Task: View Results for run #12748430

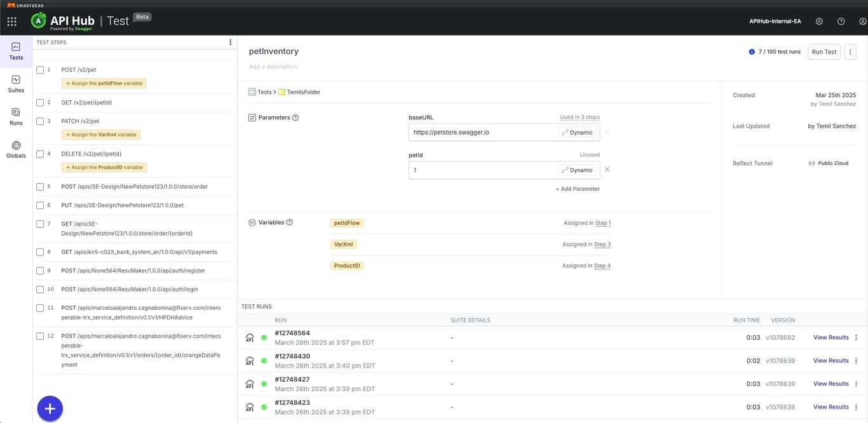Action: pos(831,361)
